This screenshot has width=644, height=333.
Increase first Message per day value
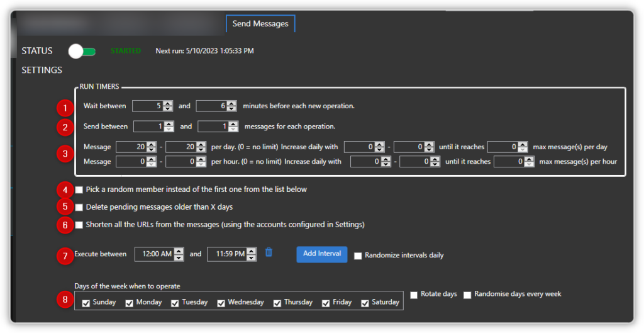coord(151,144)
